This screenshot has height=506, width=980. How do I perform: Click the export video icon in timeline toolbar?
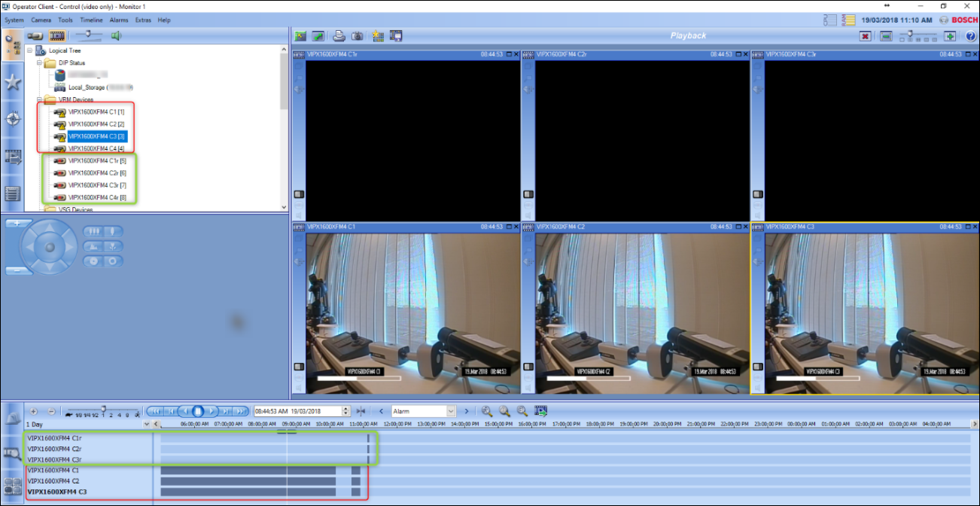tap(540, 411)
